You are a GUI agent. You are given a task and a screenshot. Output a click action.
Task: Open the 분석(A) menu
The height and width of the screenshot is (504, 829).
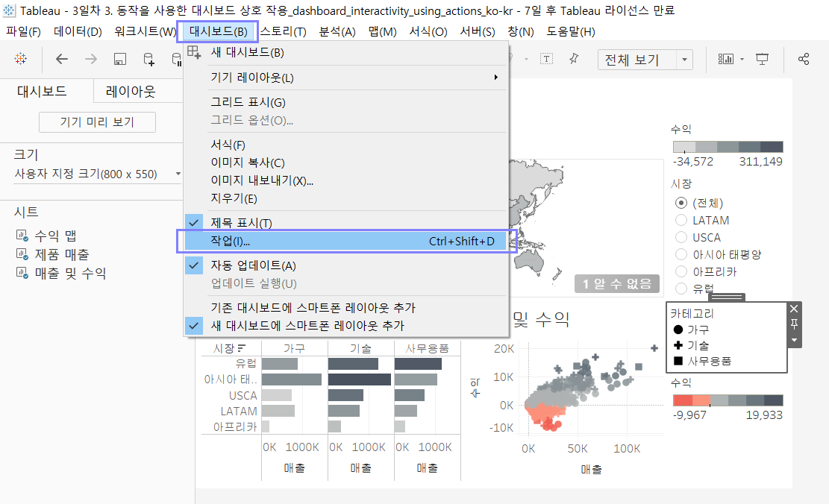[x=337, y=32]
